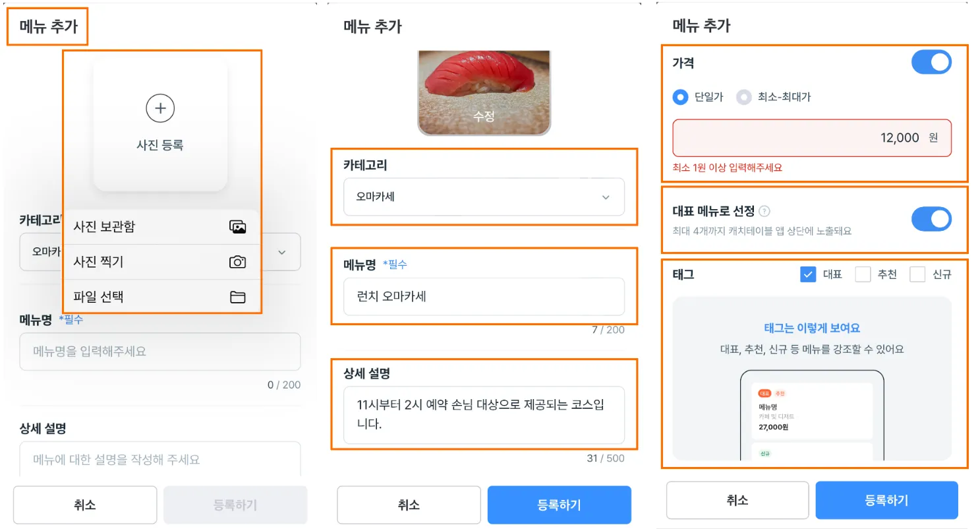This screenshot has height=529, width=980.
Task: Click the plus icon for 사진 등록
Action: [x=160, y=108]
